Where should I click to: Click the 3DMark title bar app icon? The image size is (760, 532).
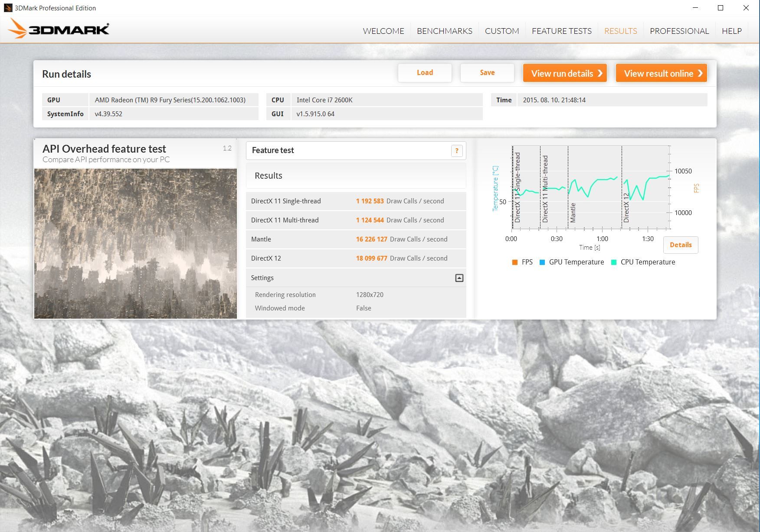8,8
